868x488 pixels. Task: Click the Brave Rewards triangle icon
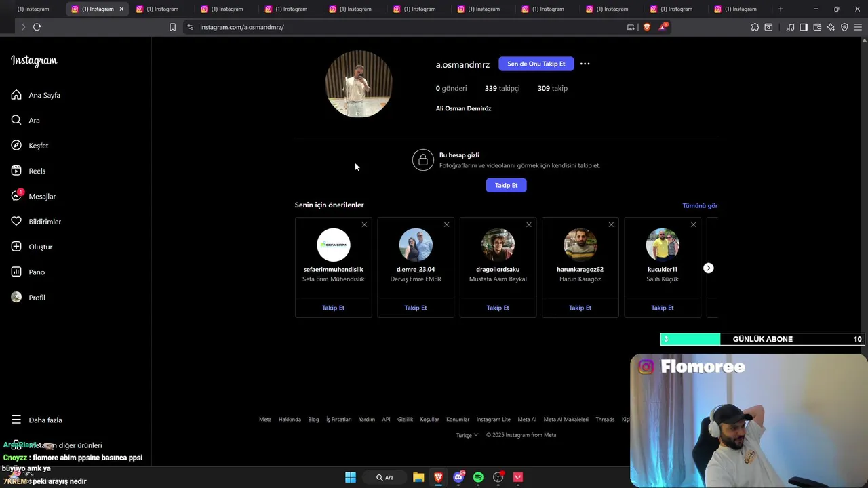pos(663,27)
